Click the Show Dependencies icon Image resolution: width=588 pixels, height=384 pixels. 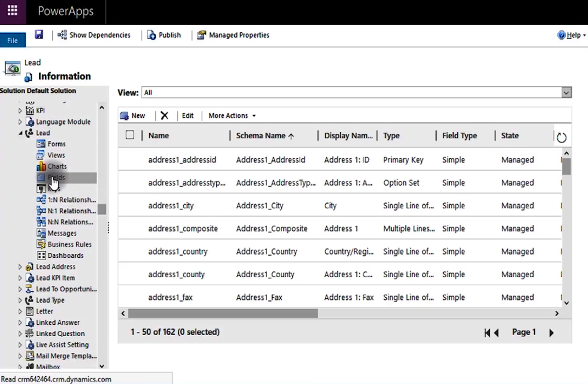tap(62, 35)
